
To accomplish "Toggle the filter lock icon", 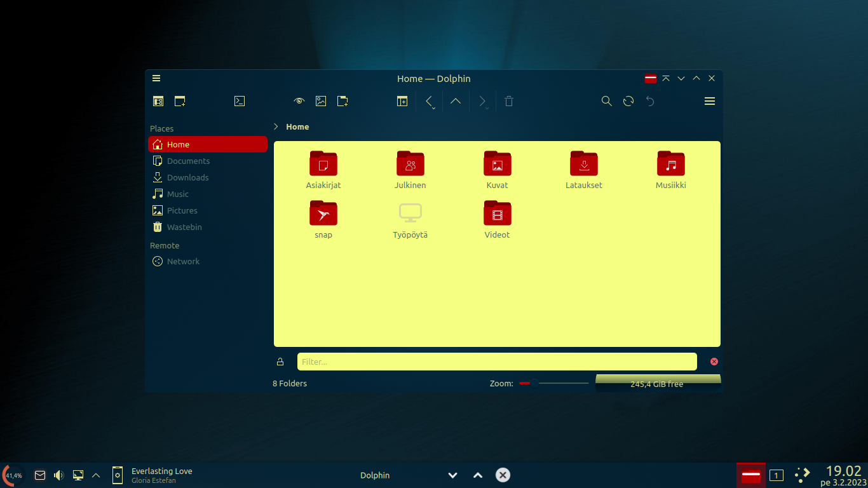I will [280, 362].
